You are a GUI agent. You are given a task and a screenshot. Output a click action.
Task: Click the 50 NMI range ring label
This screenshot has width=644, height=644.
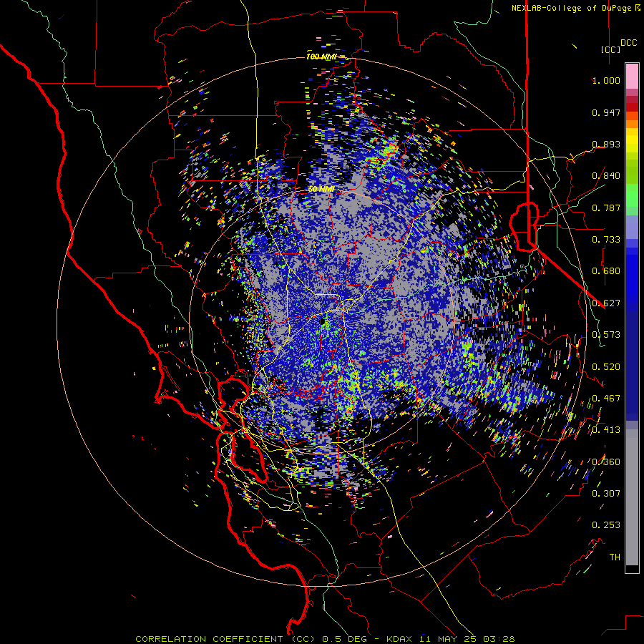[x=321, y=189]
